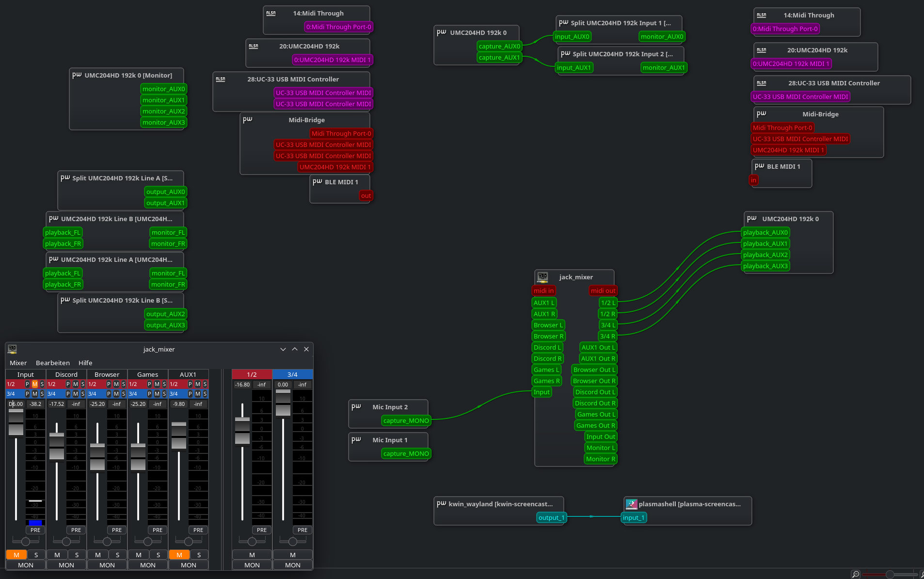Click the jack_mixer node icon in the graph
This screenshot has width=924, height=579.
(x=543, y=277)
